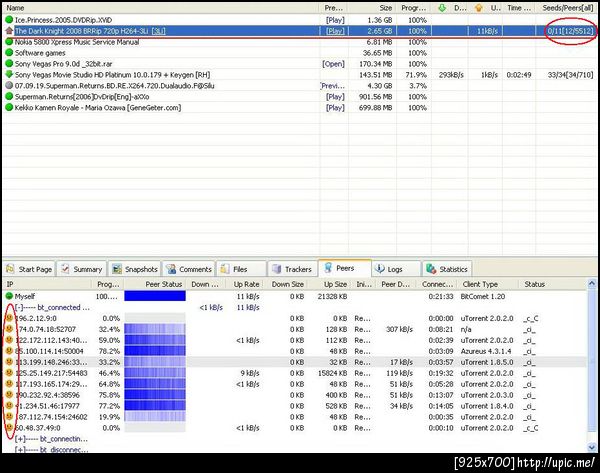Click green status icon of Software games
The height and width of the screenshot is (473, 600).
(9, 52)
